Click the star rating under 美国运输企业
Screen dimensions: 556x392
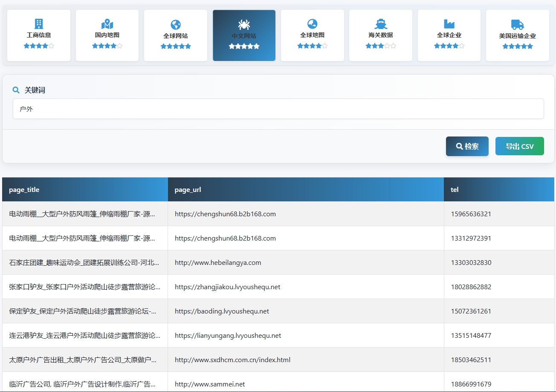point(518,46)
